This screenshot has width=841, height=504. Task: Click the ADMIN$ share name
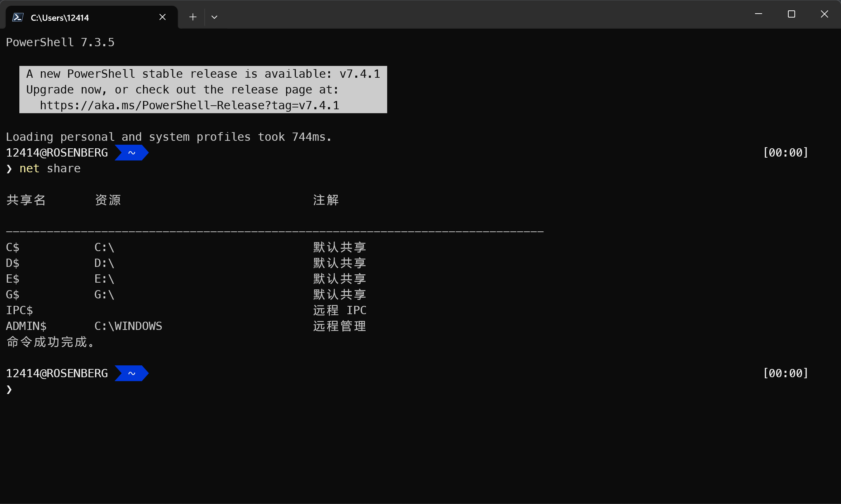coord(26,326)
